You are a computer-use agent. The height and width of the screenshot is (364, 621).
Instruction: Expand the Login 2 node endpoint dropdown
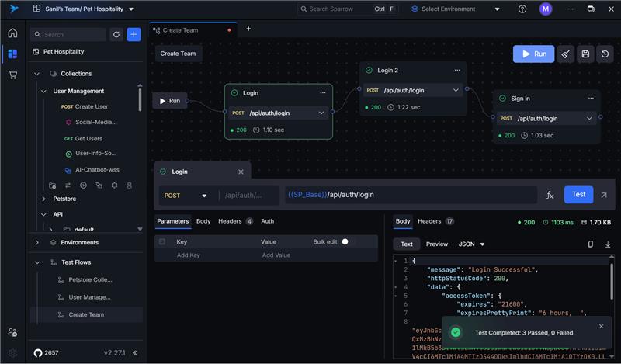coord(456,90)
